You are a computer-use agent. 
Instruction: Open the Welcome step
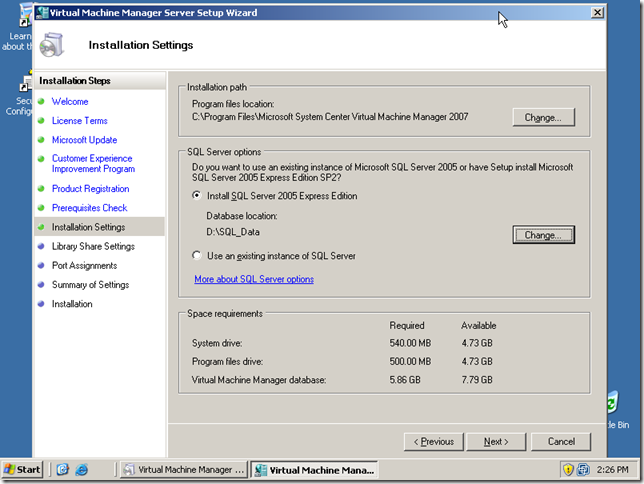[x=70, y=101]
